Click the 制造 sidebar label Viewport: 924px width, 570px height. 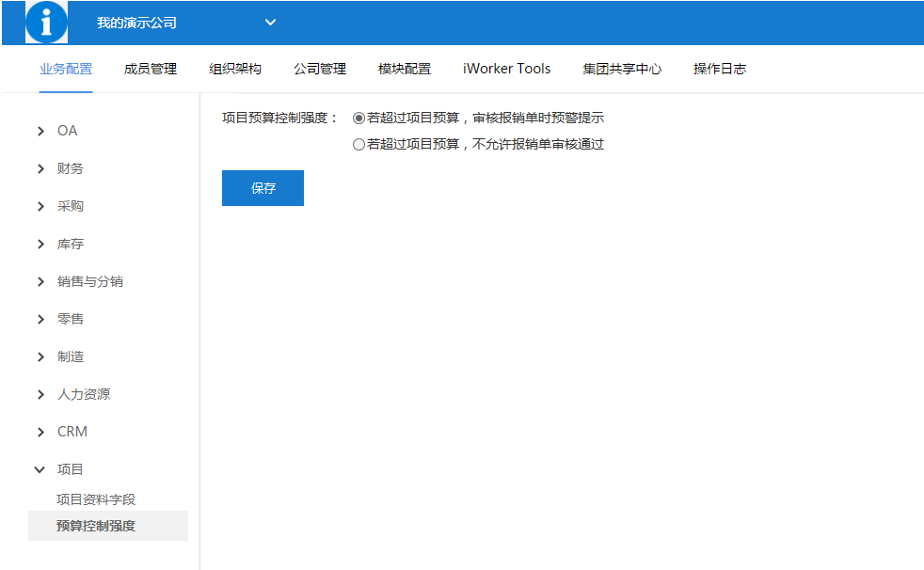[71, 356]
